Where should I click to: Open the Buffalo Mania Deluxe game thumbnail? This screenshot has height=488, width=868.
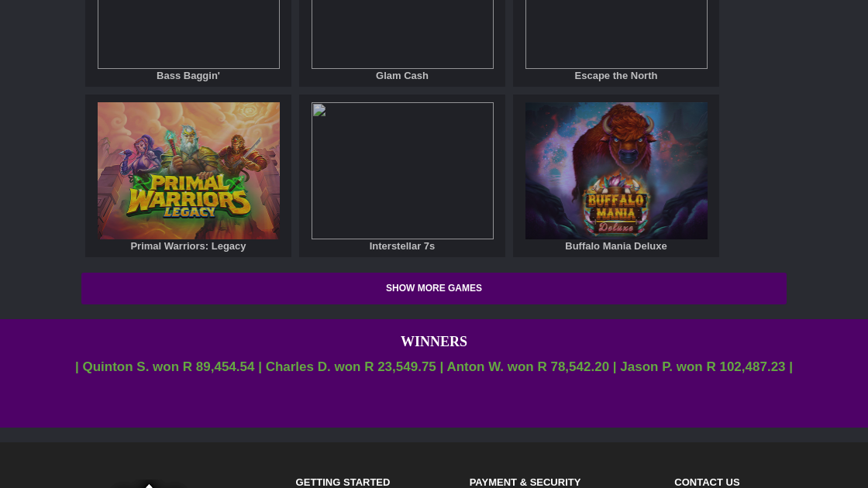tap(616, 170)
